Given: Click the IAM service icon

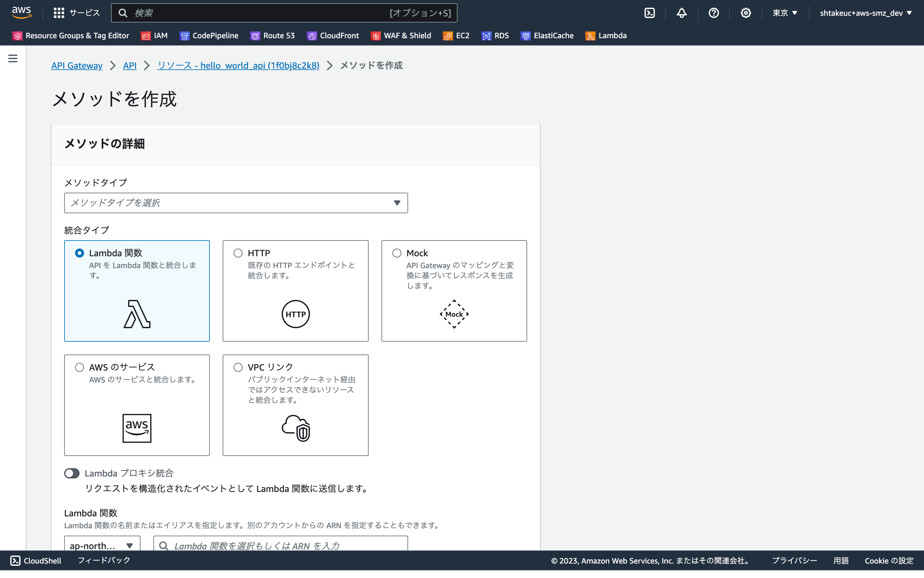Looking at the screenshot, I should tap(145, 36).
